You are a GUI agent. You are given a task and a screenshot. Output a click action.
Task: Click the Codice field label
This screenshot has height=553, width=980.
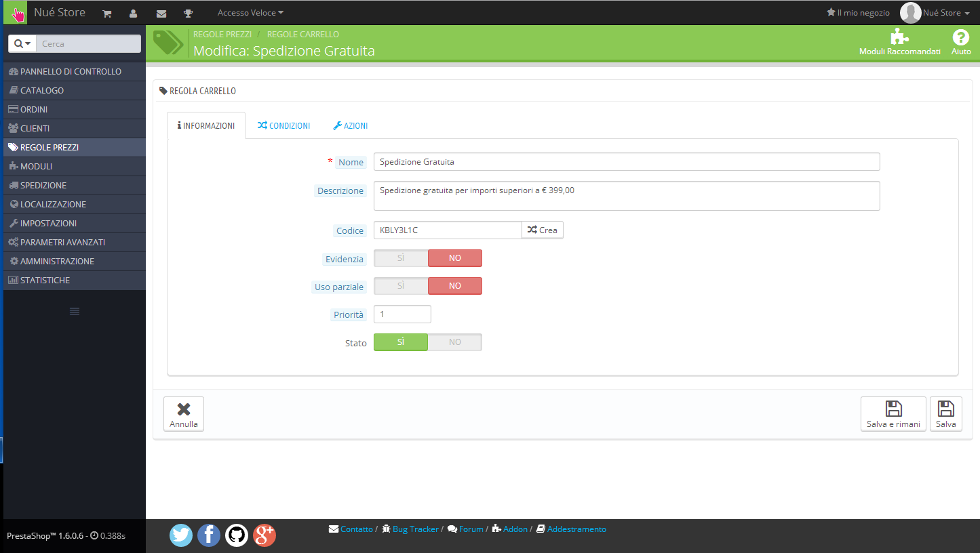point(350,230)
